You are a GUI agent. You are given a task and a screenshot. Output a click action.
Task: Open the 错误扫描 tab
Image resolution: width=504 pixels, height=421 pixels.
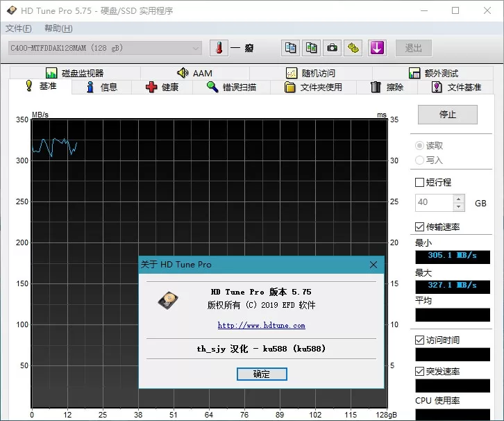tap(231, 87)
